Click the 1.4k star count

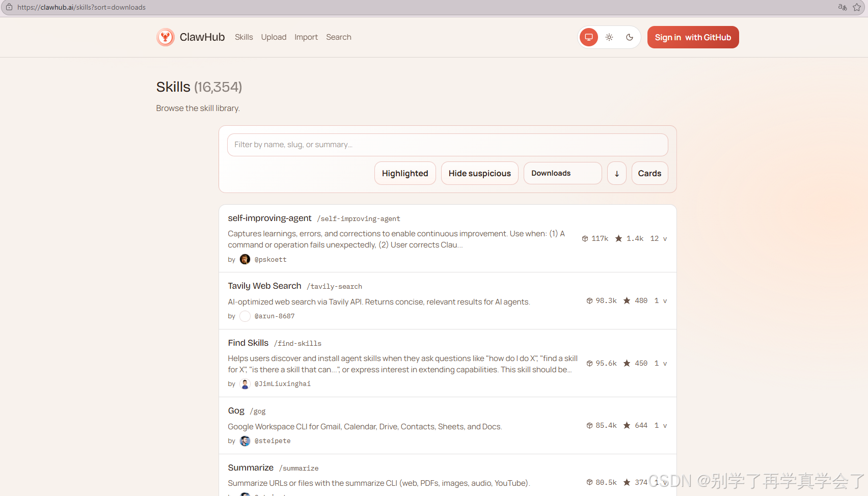coord(635,238)
